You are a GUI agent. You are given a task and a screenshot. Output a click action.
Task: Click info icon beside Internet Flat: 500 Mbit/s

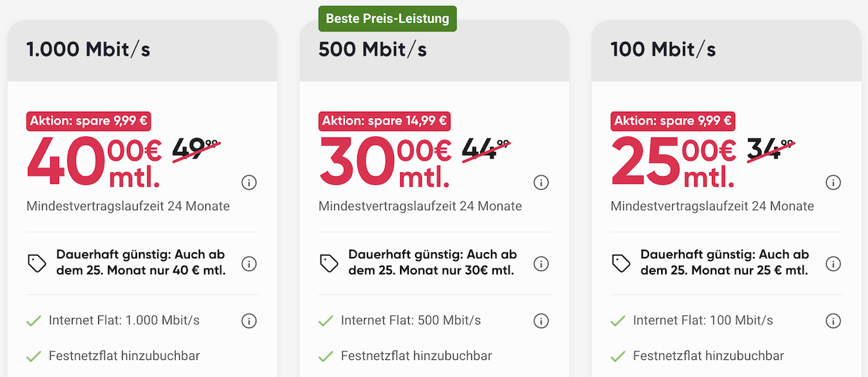541,321
